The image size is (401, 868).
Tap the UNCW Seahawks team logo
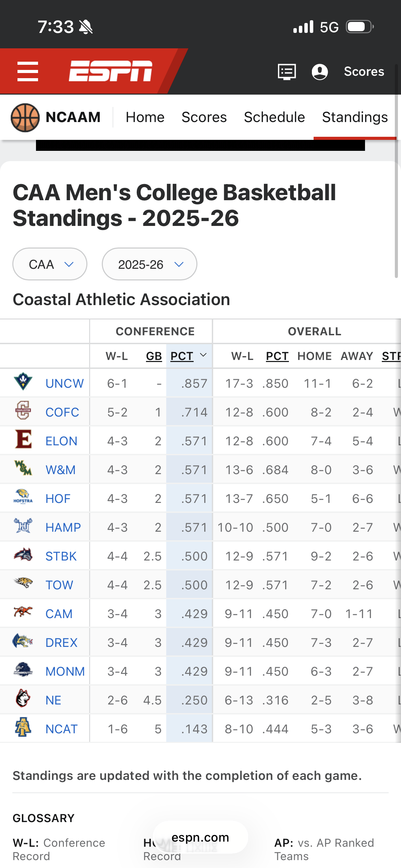coord(23,382)
